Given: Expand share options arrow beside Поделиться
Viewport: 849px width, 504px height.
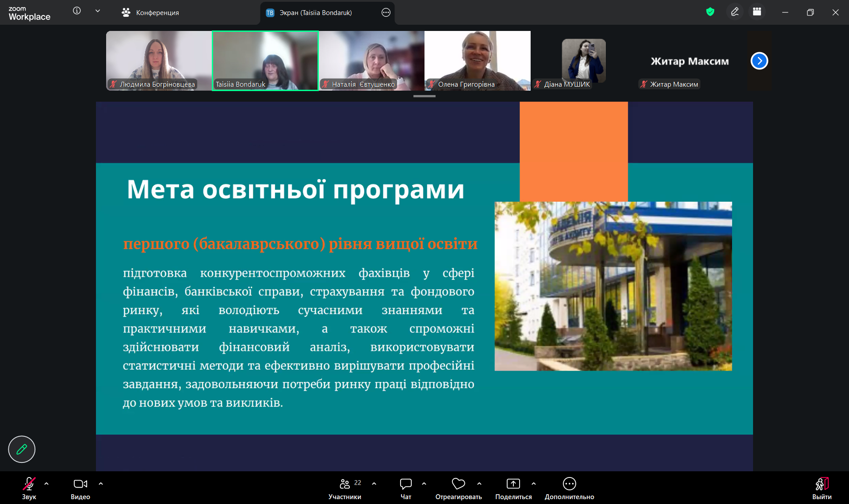Looking at the screenshot, I should (x=534, y=484).
